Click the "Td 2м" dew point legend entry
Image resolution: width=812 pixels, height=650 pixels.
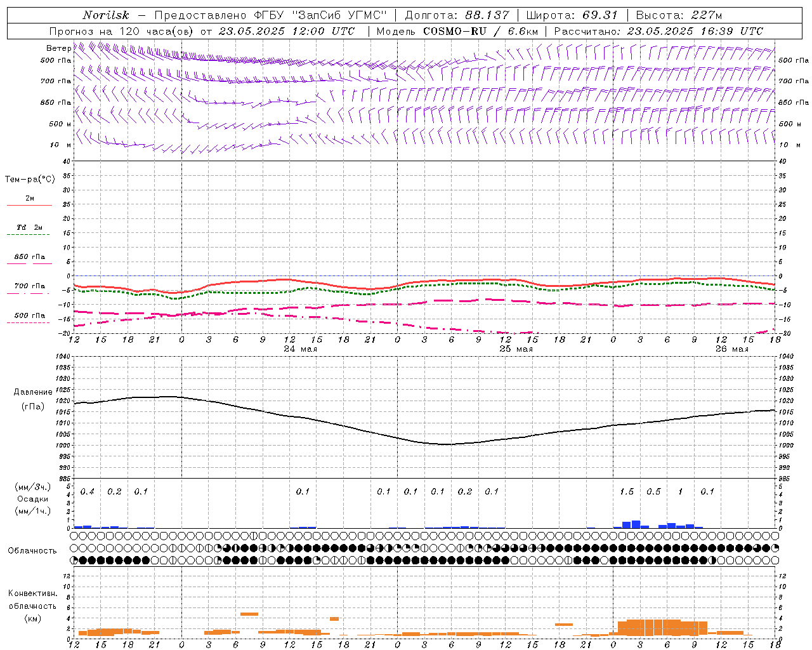30,227
